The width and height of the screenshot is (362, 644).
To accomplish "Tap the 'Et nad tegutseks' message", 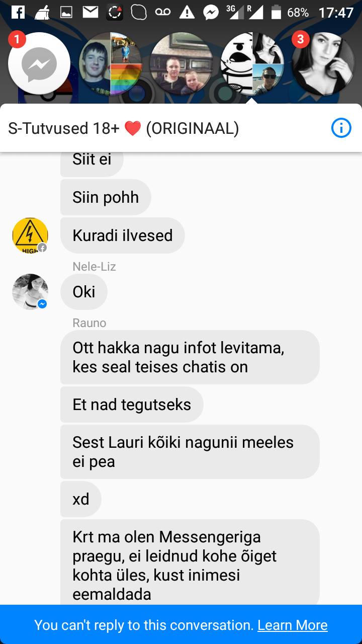I will (x=132, y=405).
